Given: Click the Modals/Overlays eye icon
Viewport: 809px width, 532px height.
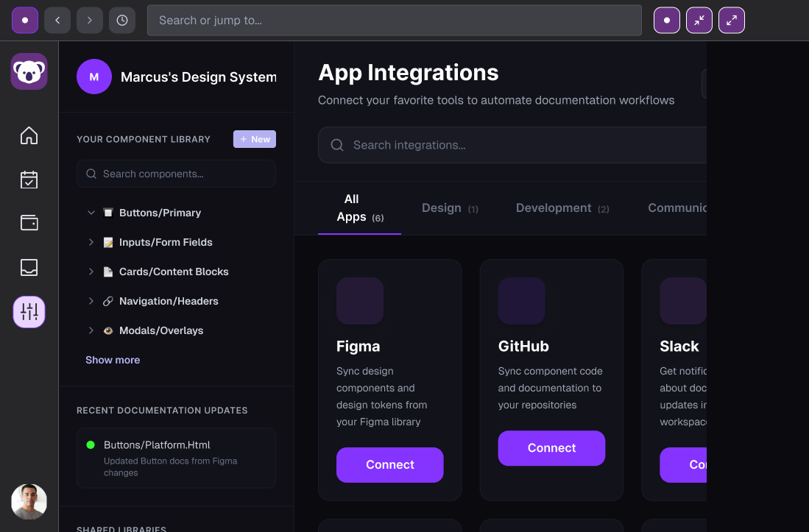Looking at the screenshot, I should tap(107, 330).
